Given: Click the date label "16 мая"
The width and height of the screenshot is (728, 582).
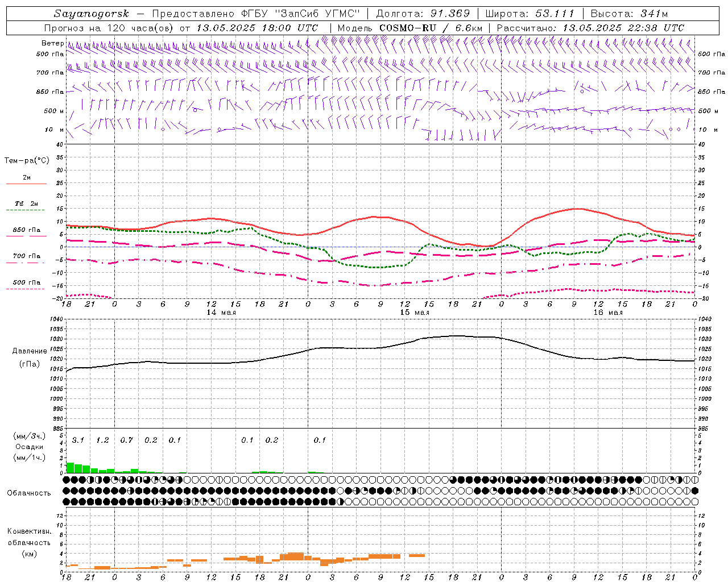Looking at the screenshot, I should tap(608, 313).
